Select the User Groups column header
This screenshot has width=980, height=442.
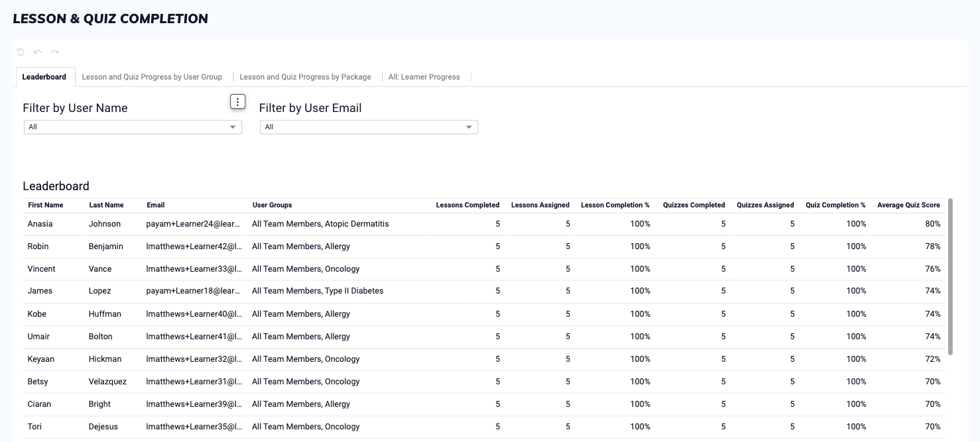pos(272,205)
